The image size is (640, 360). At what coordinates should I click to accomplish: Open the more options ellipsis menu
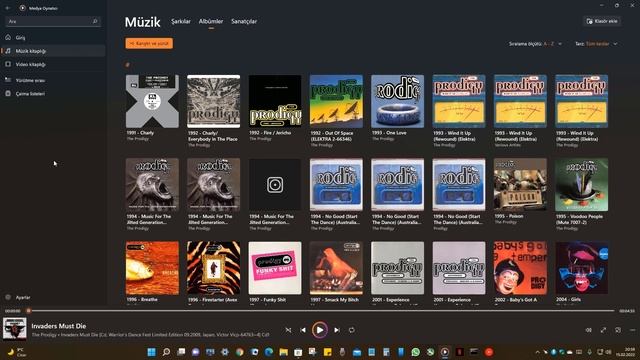click(632, 330)
